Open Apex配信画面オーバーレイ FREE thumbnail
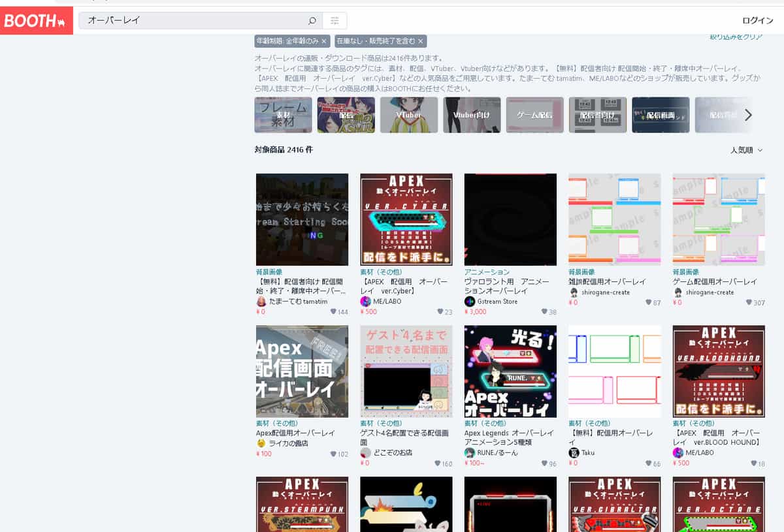The height and width of the screenshot is (532, 784). coord(302,371)
